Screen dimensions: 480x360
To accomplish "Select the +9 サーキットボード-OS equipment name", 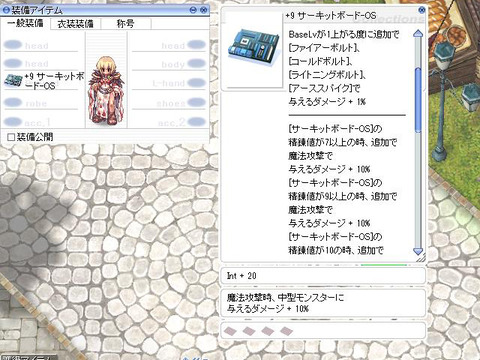I will click(x=54, y=81).
